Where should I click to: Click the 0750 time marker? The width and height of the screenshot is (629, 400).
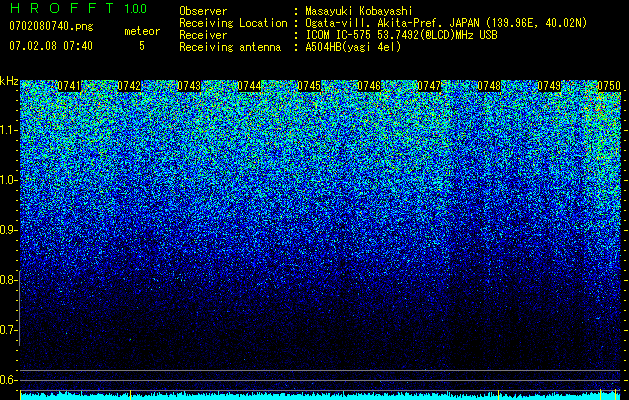tap(609, 86)
